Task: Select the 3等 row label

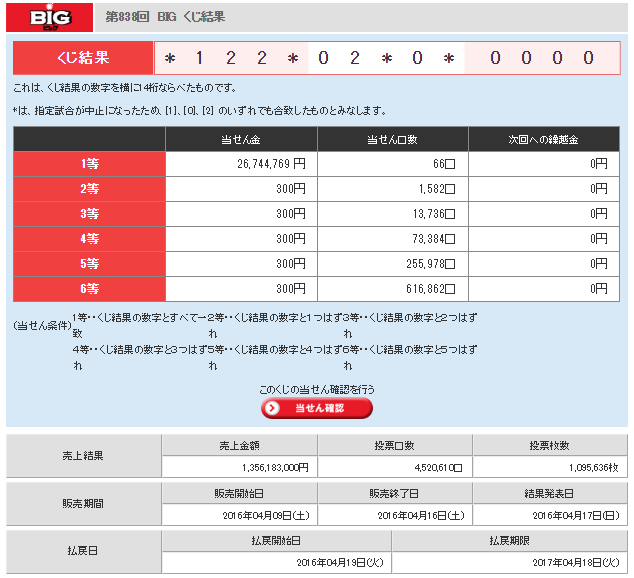Action: tap(89, 214)
